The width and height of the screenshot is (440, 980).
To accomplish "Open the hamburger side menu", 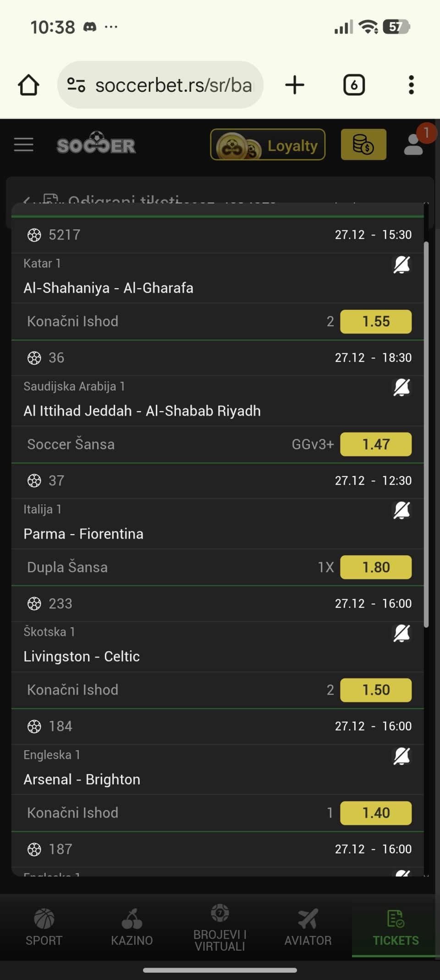I will coord(24,145).
